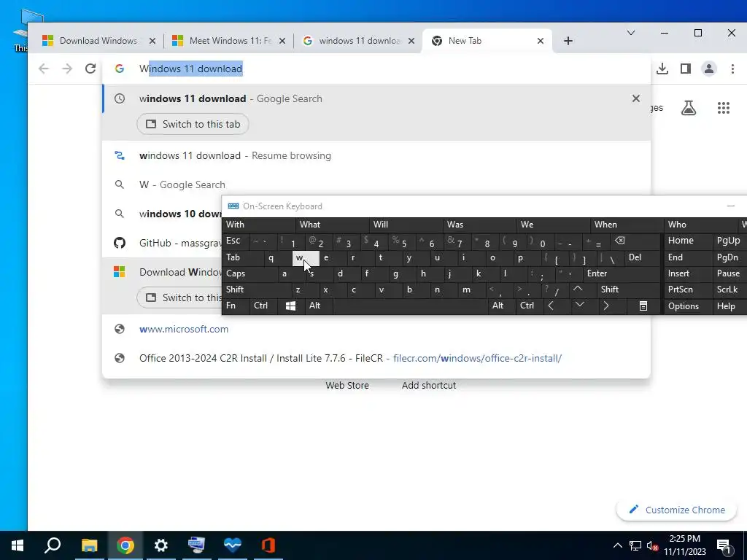Pick the 'With' prediction on keyboard
Image resolution: width=747 pixels, height=560 pixels.
pyautogui.click(x=259, y=225)
